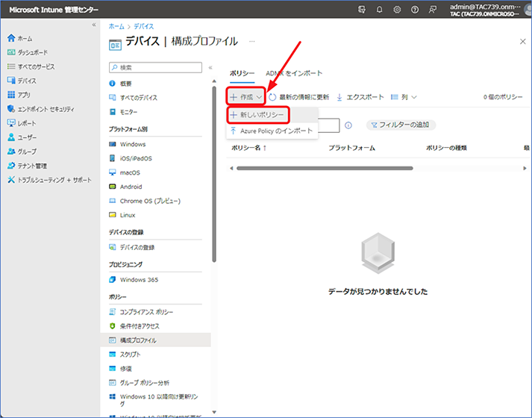The image size is (532, 418).
Task: Open the more options ellipsis beside title
Action: point(251,41)
